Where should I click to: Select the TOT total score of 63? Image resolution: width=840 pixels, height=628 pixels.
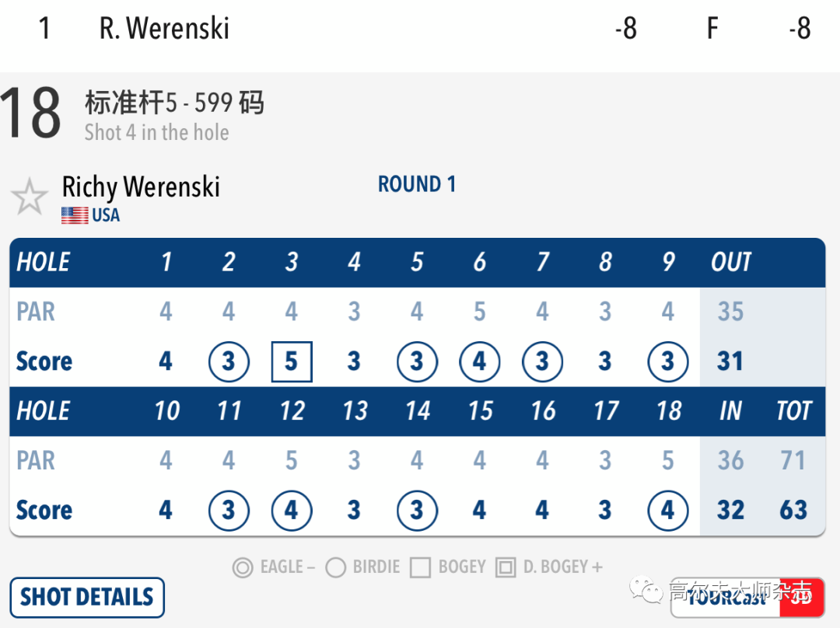pos(793,511)
